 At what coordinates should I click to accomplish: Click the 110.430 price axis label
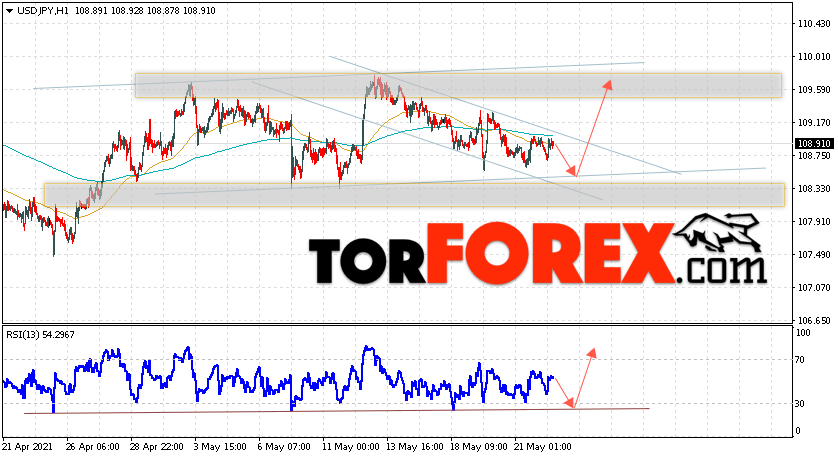pyautogui.click(x=814, y=24)
